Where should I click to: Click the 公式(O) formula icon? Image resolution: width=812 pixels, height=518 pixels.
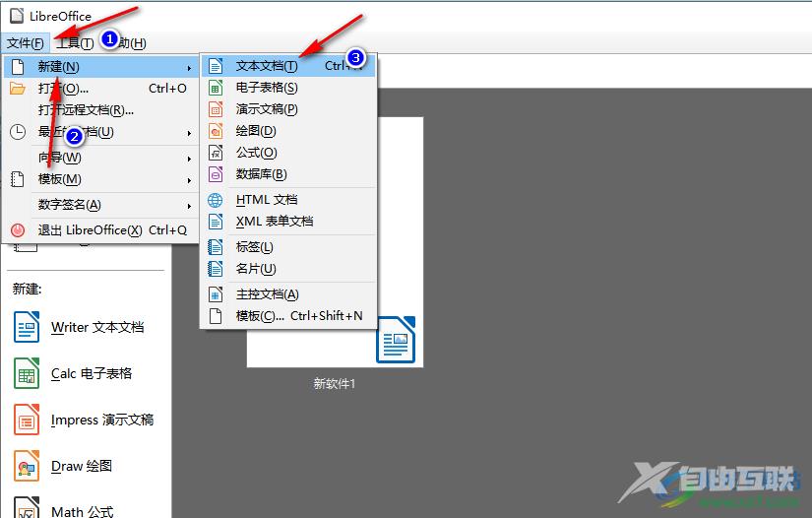pyautogui.click(x=216, y=153)
